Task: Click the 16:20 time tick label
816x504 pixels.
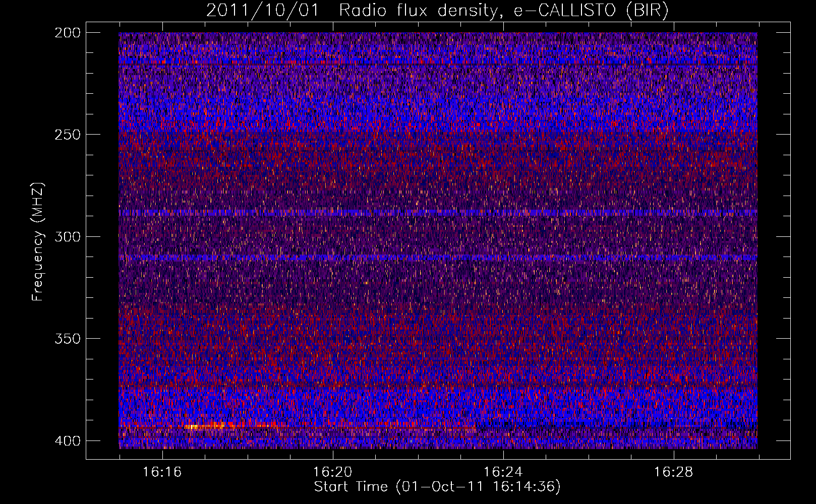Action: 332,472
